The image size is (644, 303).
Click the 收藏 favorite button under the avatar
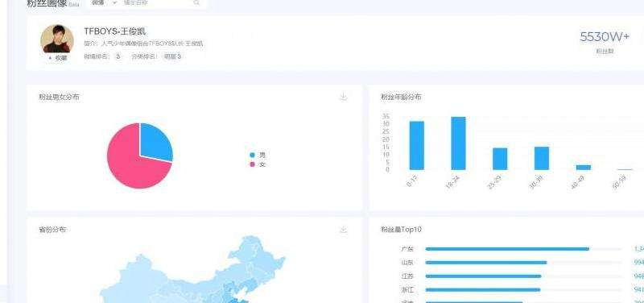(x=58, y=58)
